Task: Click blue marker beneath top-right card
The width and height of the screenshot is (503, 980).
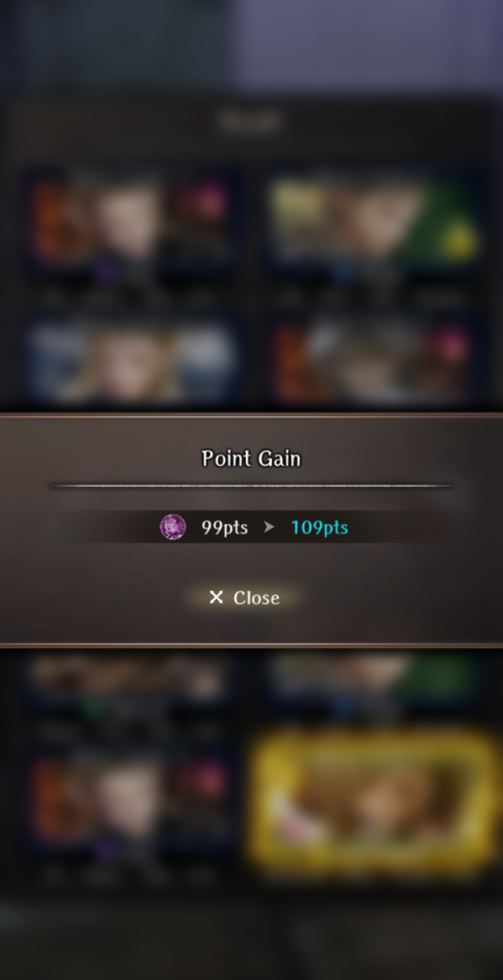Action: pyautogui.click(x=343, y=273)
